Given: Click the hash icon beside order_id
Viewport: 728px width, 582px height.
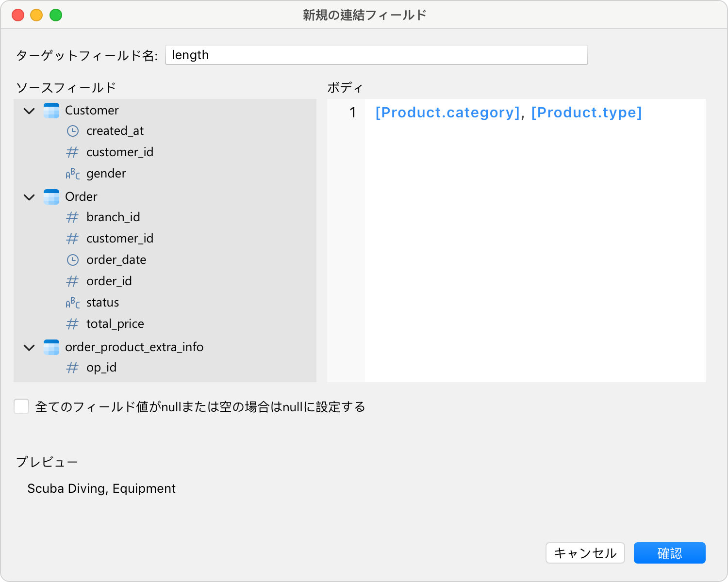Looking at the screenshot, I should pyautogui.click(x=72, y=281).
